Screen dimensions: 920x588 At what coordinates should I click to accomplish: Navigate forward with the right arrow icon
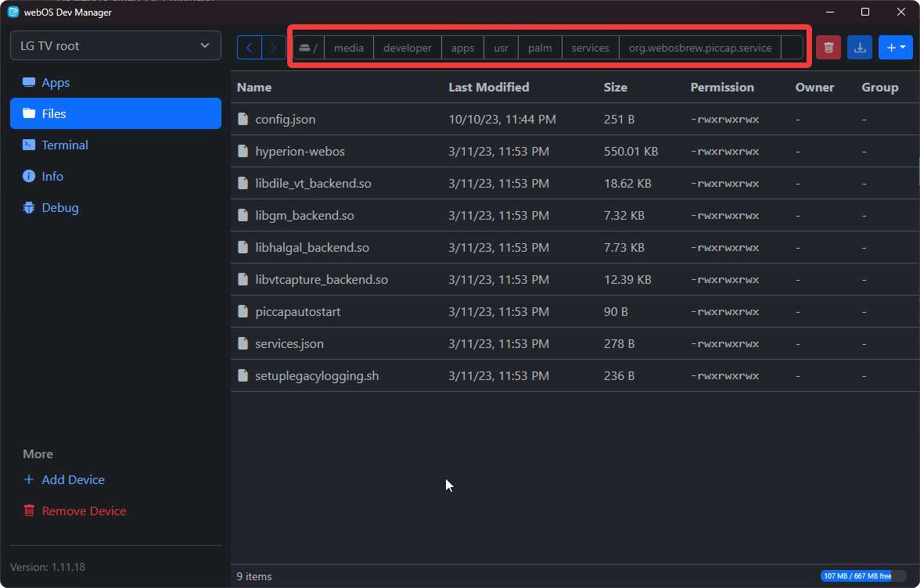pyautogui.click(x=272, y=47)
